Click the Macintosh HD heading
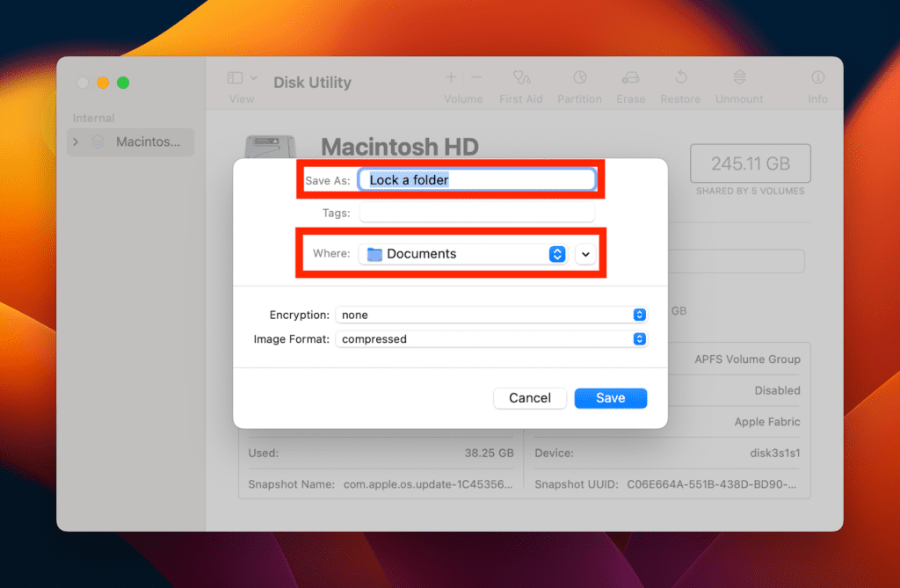This screenshot has width=900, height=588. pyautogui.click(x=400, y=147)
